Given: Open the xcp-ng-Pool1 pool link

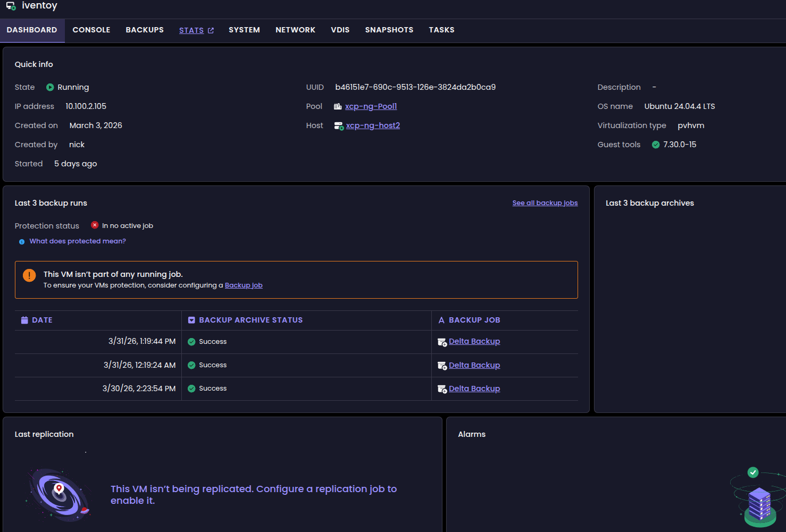Looking at the screenshot, I should click(371, 106).
